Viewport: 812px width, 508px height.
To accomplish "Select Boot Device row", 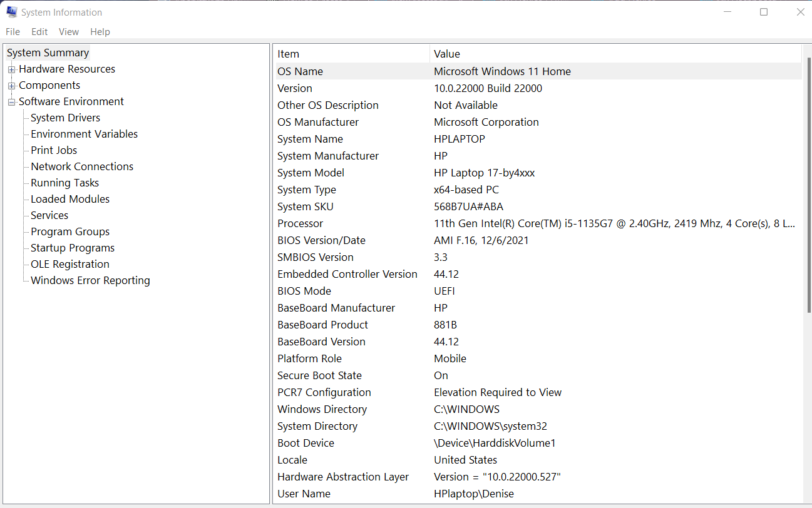I will (x=538, y=443).
